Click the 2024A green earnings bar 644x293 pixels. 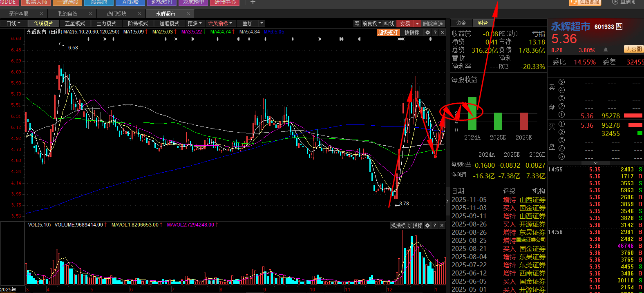pyautogui.click(x=472, y=113)
